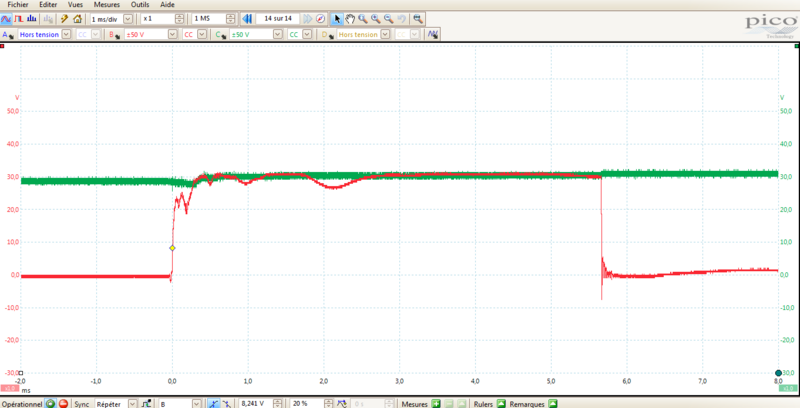Go to the previous waveform buffer
The width and height of the screenshot is (800, 408).
tap(246, 19)
